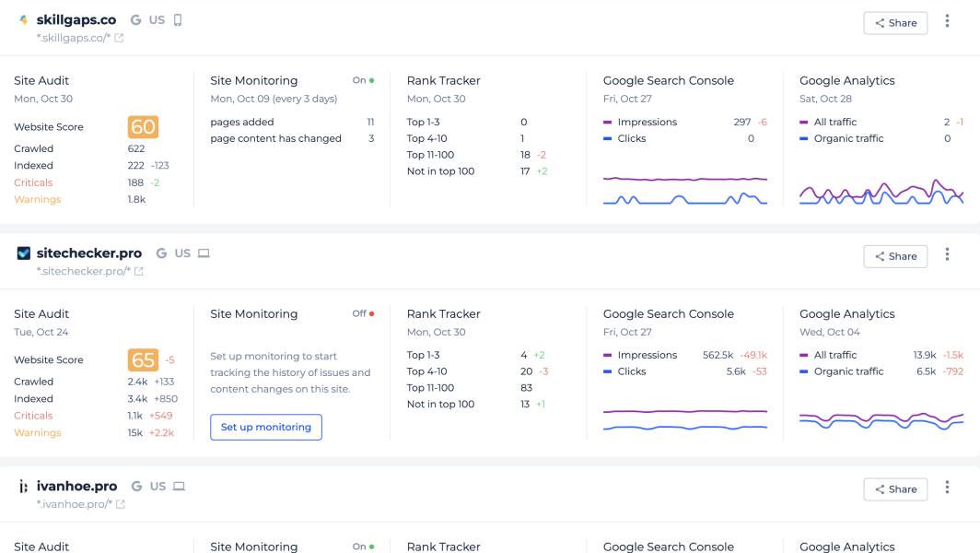This screenshot has height=553, width=980.
Task: Open external link icon beside *.ivanhoe.pro/*
Action: coord(121,504)
